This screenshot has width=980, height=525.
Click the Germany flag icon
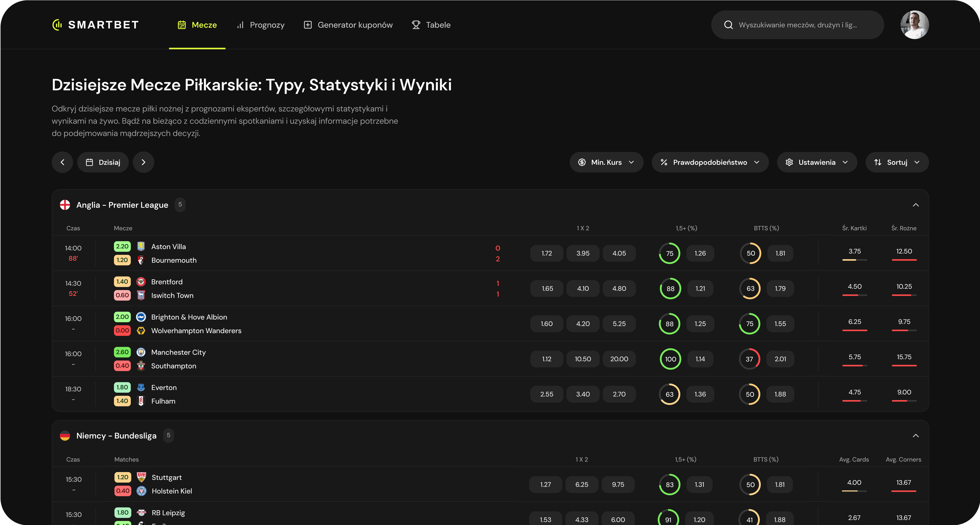[65, 436]
